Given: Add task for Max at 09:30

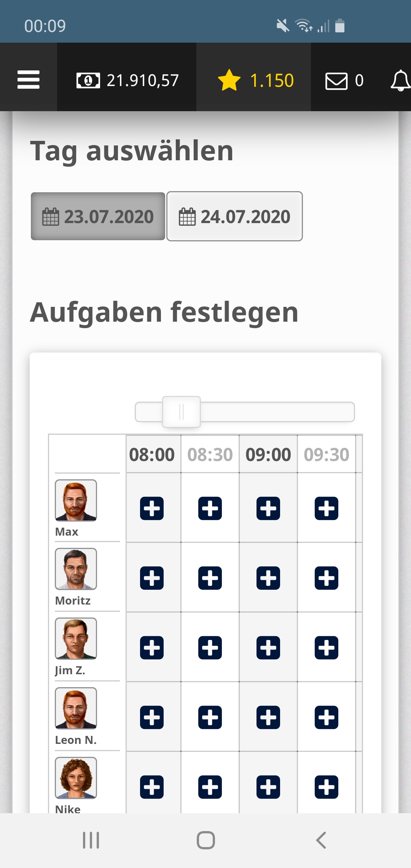Looking at the screenshot, I should (x=327, y=508).
